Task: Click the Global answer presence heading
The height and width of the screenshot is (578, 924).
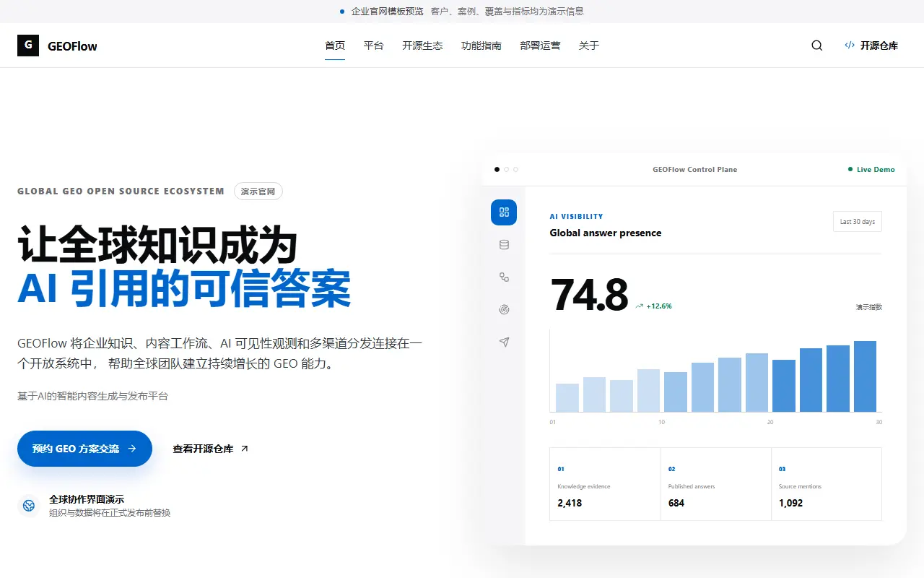Action: [606, 233]
